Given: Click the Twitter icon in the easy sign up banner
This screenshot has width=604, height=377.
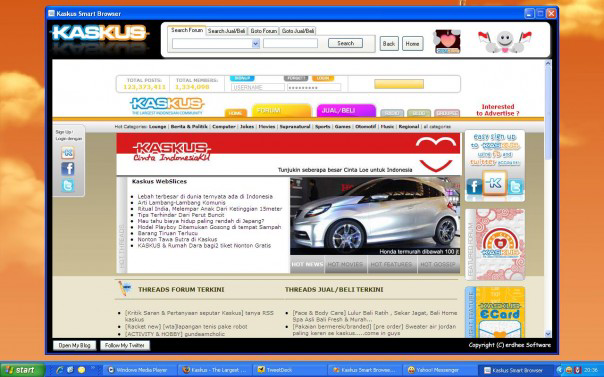Looking at the screenshot, I should pyautogui.click(x=515, y=187).
